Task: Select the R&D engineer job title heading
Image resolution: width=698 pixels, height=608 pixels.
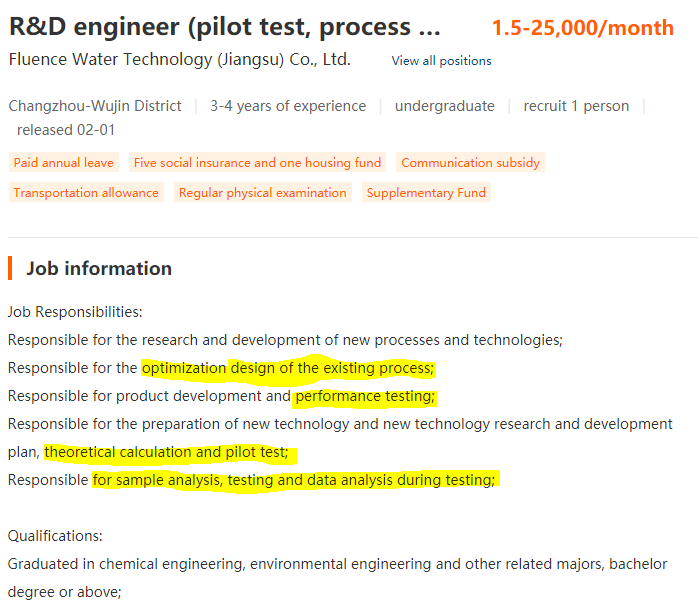Action: [225, 27]
